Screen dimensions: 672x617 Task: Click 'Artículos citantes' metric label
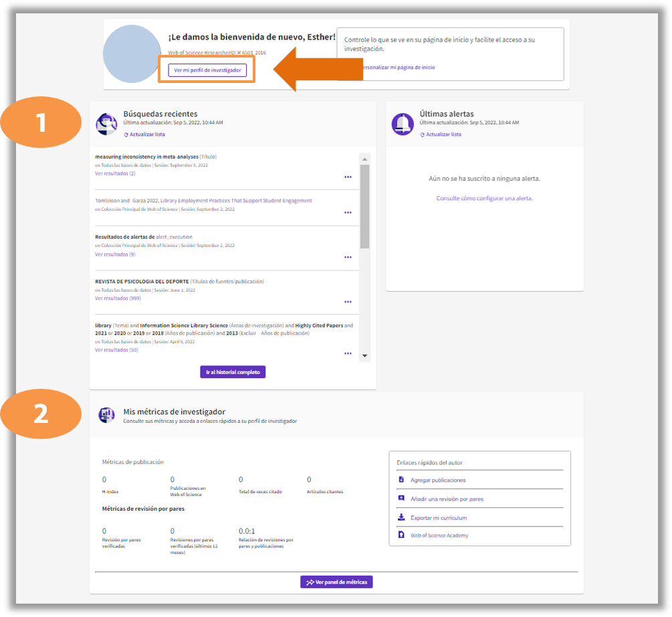[325, 492]
